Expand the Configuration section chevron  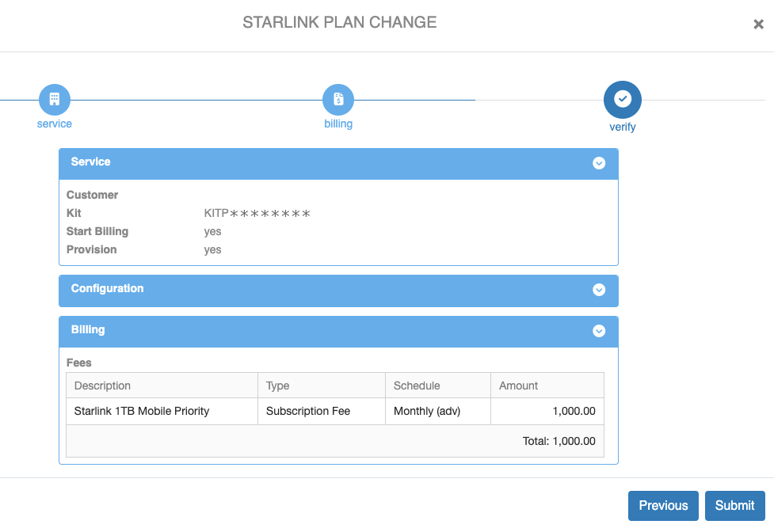(599, 290)
